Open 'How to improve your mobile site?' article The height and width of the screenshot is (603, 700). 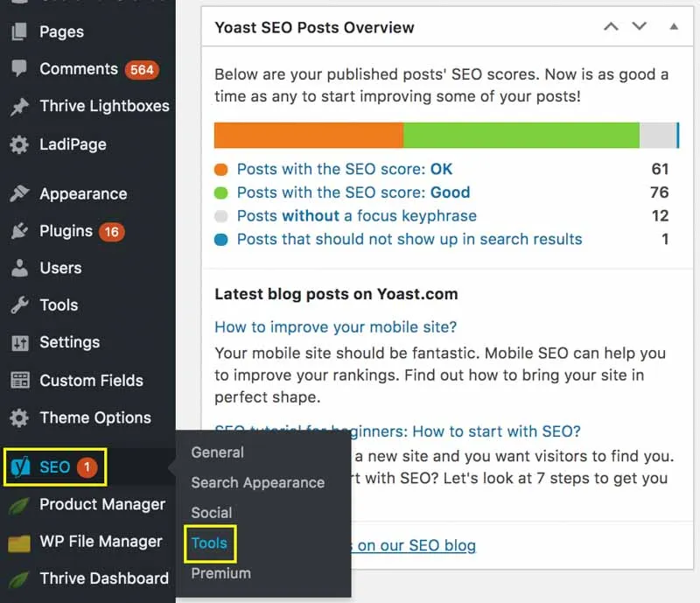pyautogui.click(x=336, y=327)
